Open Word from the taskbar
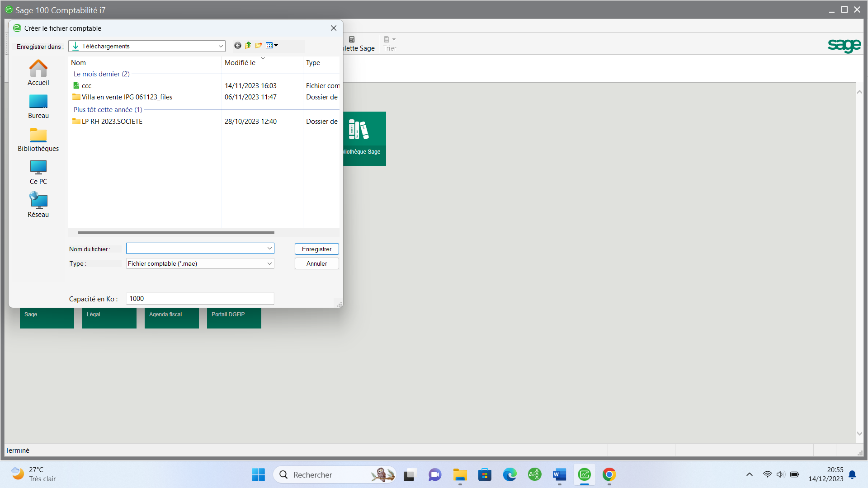This screenshot has height=488, width=868. tap(560, 474)
